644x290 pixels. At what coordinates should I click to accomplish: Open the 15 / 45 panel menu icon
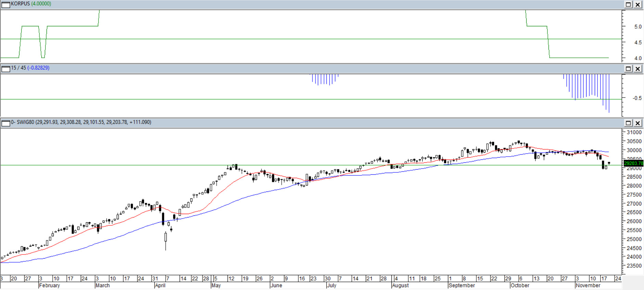(5, 69)
